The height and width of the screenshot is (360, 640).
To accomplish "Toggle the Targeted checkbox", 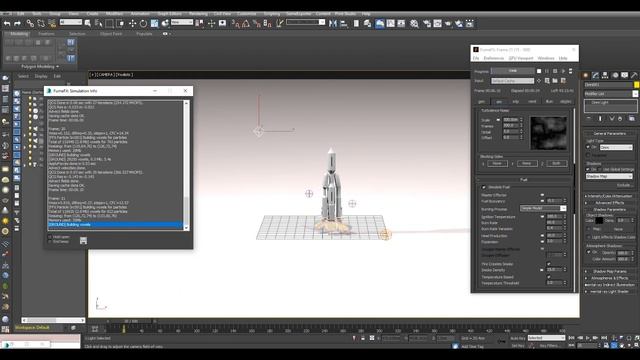I will point(588,155).
